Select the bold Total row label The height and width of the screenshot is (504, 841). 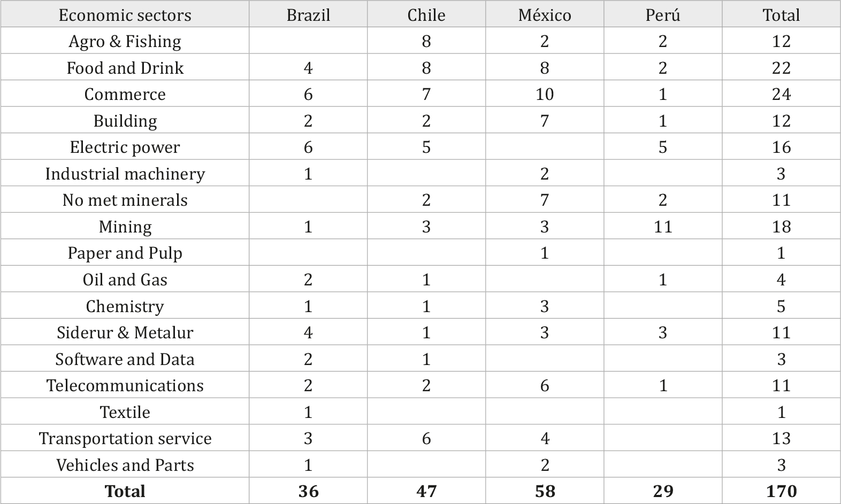125,491
